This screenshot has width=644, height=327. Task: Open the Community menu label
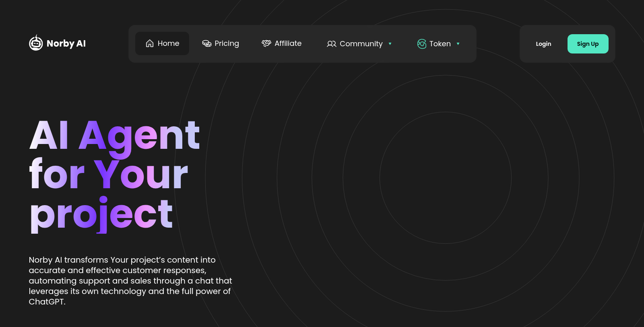pyautogui.click(x=361, y=44)
